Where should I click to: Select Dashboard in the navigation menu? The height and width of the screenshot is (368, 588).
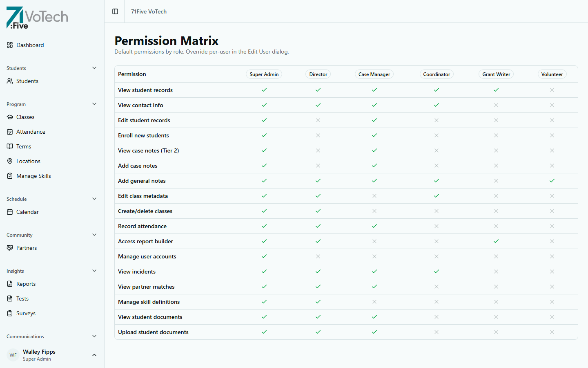click(x=29, y=45)
